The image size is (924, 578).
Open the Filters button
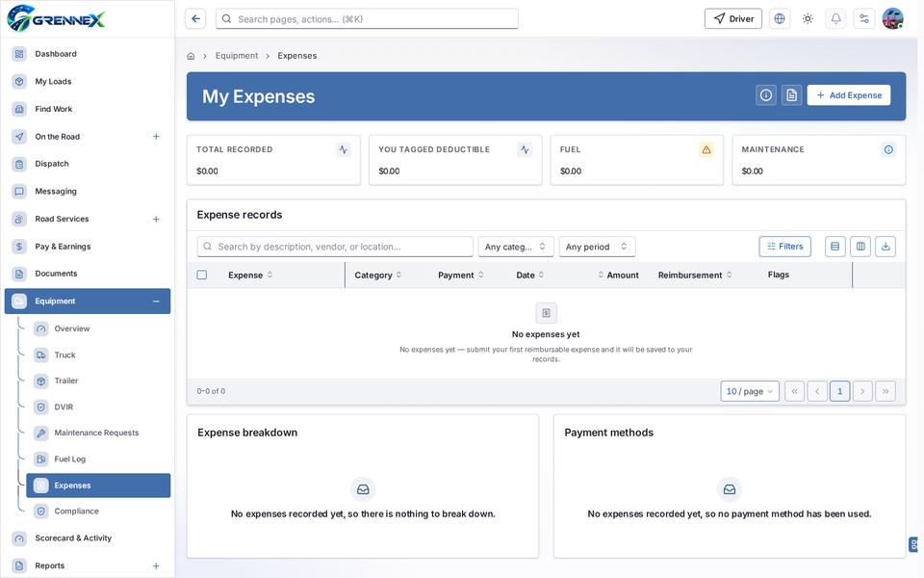(x=785, y=247)
